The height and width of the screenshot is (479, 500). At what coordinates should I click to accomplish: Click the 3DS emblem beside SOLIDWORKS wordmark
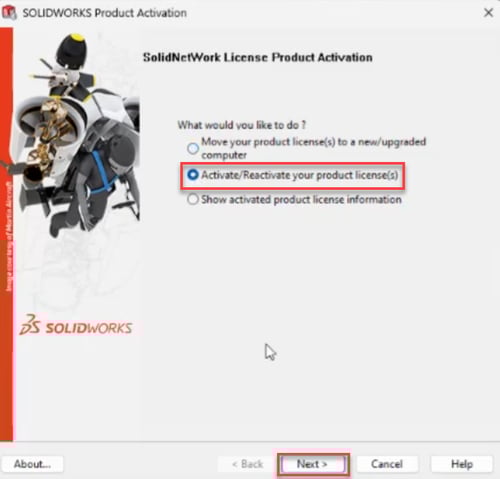[x=30, y=324]
